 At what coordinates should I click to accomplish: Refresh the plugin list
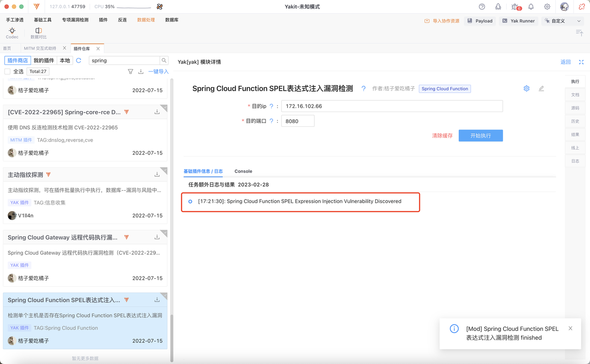click(x=79, y=60)
